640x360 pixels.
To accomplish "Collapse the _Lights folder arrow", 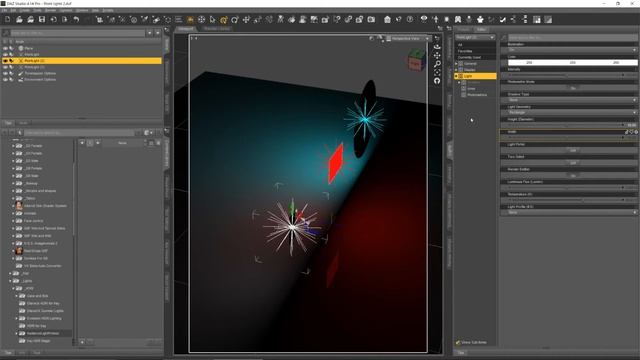I will pyautogui.click(x=10, y=281).
